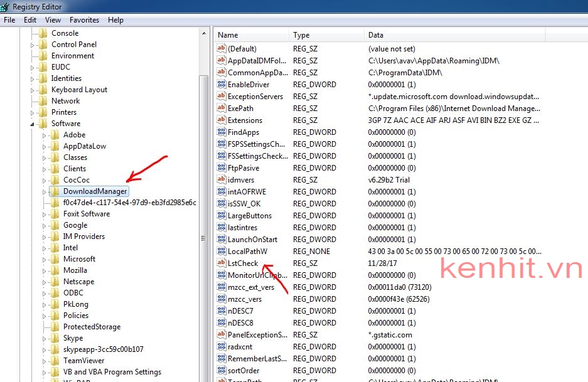Sort values by Name column header
Viewport: 588px width, 382px height.
click(x=251, y=35)
